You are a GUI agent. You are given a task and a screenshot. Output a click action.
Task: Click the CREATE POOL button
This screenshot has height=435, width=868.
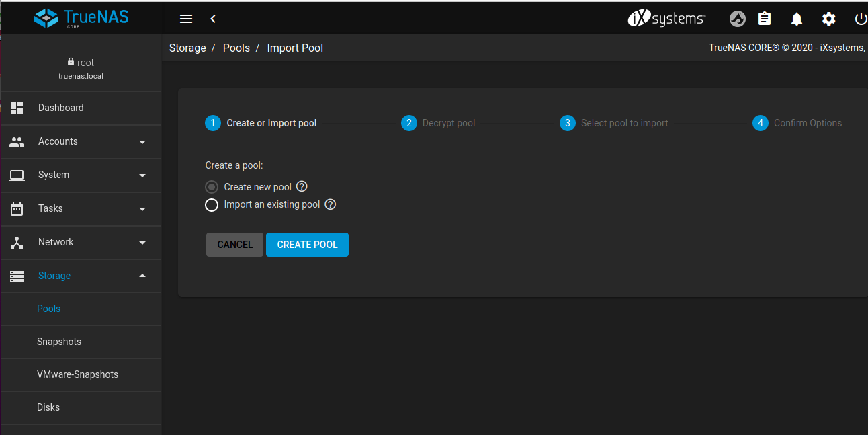pyautogui.click(x=307, y=245)
